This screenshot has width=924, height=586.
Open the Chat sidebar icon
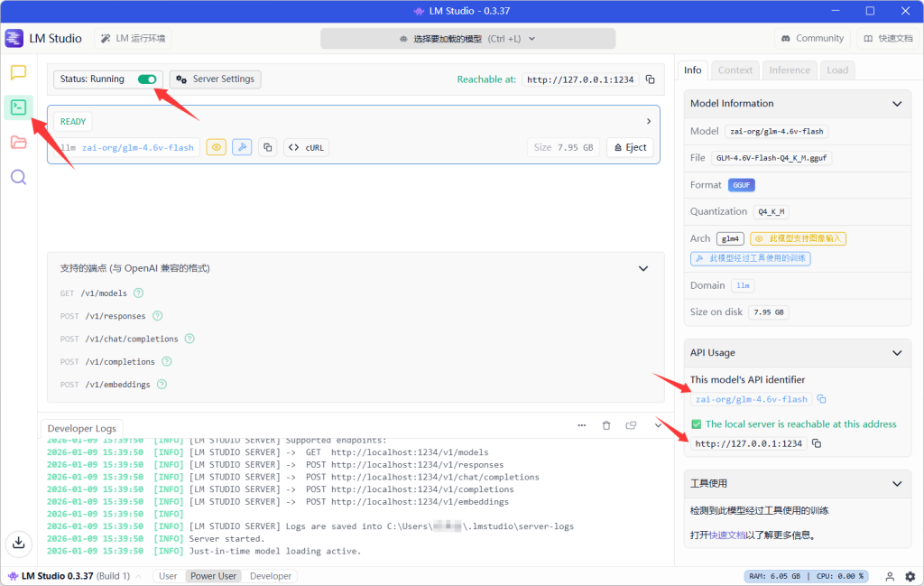[x=18, y=73]
